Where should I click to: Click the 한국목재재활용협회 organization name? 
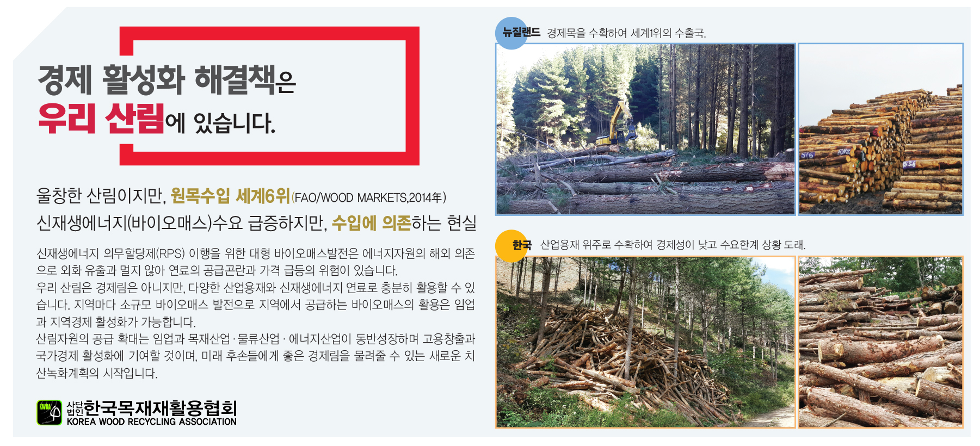(160, 408)
